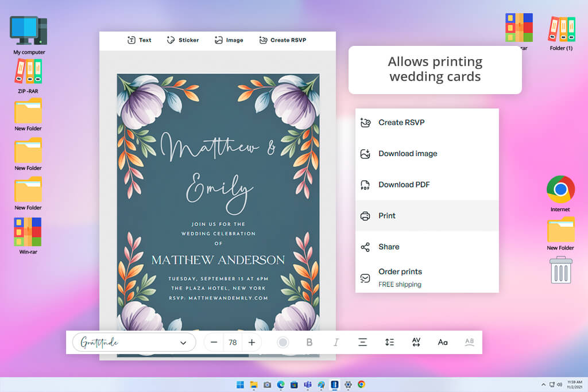Open My computer desktop icon
The width and height of the screenshot is (588, 392).
[x=29, y=35]
